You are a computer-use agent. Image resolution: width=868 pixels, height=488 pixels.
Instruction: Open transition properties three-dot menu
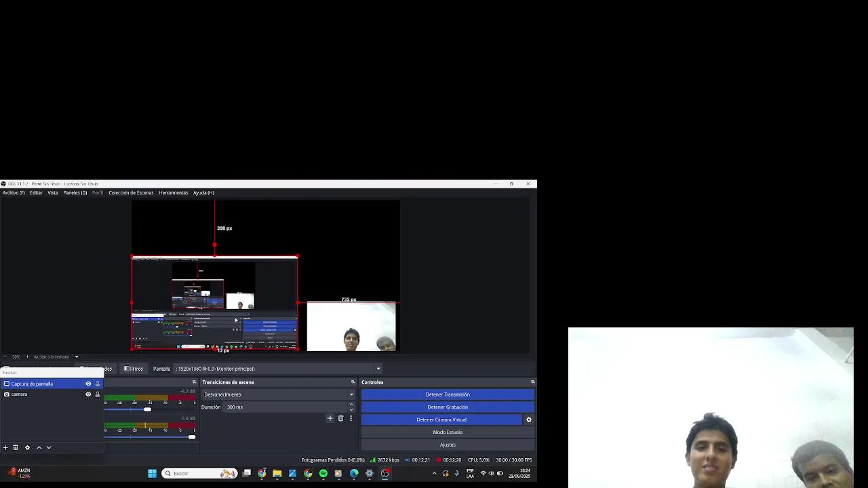pyautogui.click(x=351, y=418)
